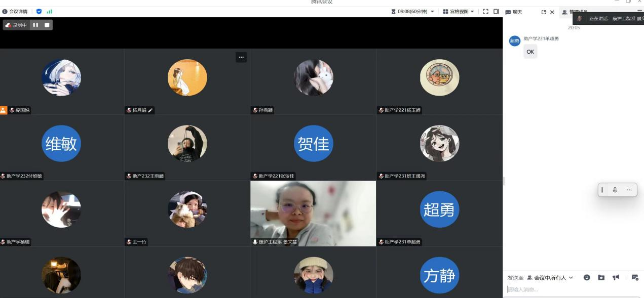Toggle the side panel layout icon
Screen dimensions: 644x298
[496, 12]
